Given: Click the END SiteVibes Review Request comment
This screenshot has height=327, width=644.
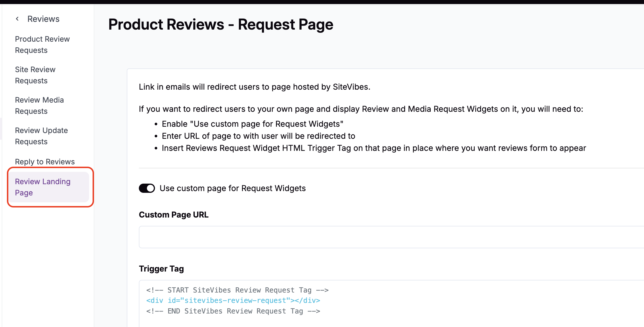Looking at the screenshot, I should pos(233,311).
